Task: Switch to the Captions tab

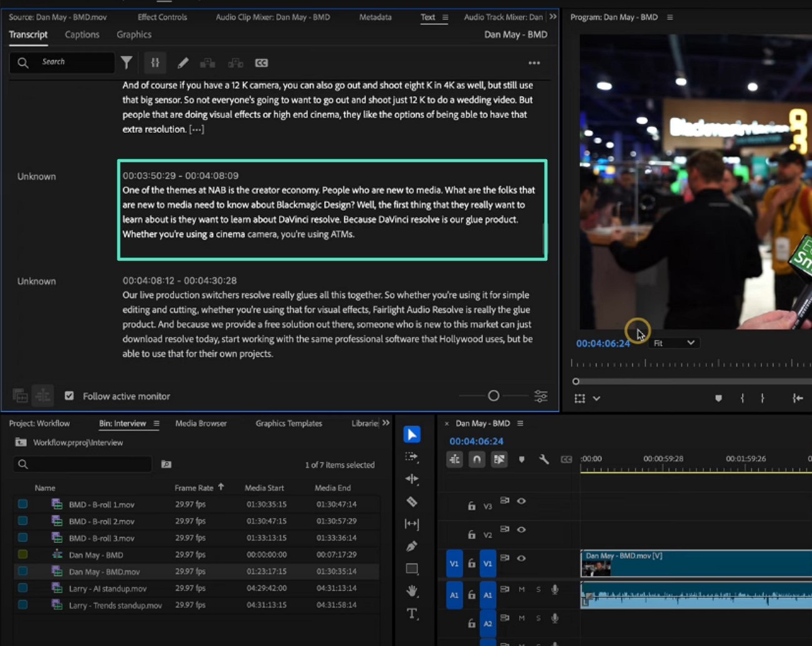Action: pyautogui.click(x=82, y=34)
